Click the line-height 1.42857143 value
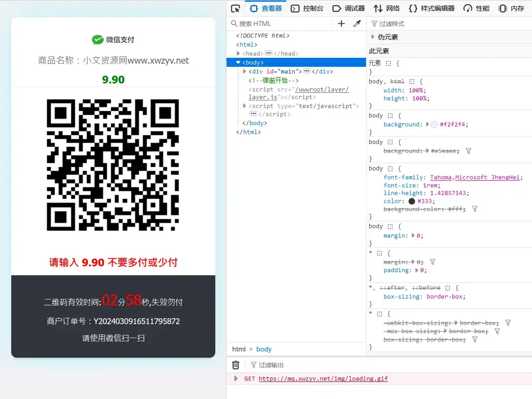The width and height of the screenshot is (532, 399). tap(448, 193)
